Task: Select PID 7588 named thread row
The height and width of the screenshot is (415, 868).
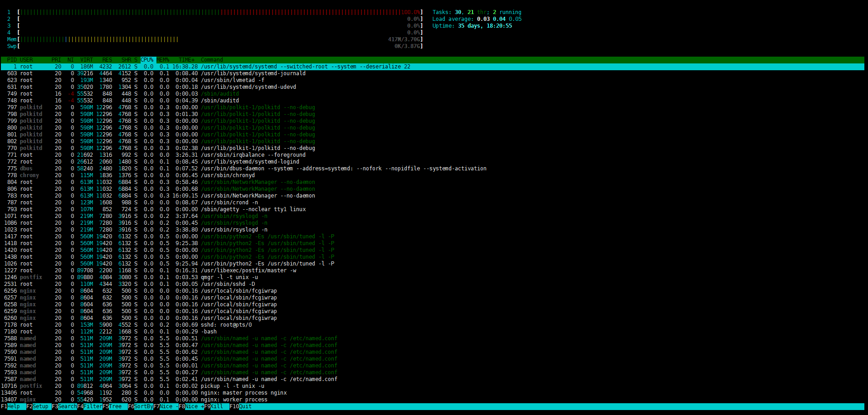Action: (x=433, y=338)
